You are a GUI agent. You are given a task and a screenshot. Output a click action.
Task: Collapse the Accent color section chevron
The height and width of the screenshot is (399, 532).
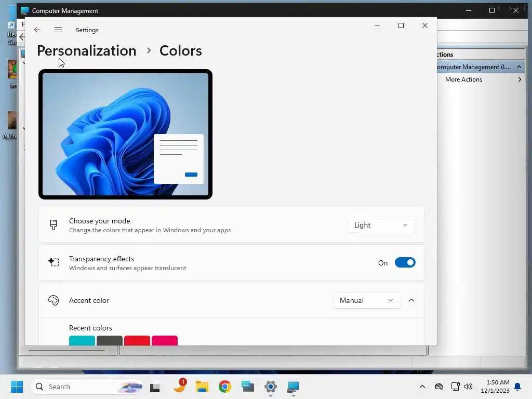pos(411,300)
